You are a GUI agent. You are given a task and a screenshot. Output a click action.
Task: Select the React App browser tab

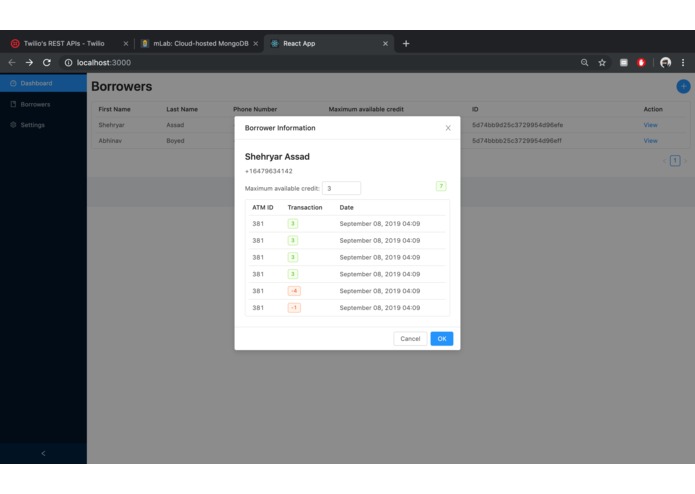pyautogui.click(x=329, y=43)
